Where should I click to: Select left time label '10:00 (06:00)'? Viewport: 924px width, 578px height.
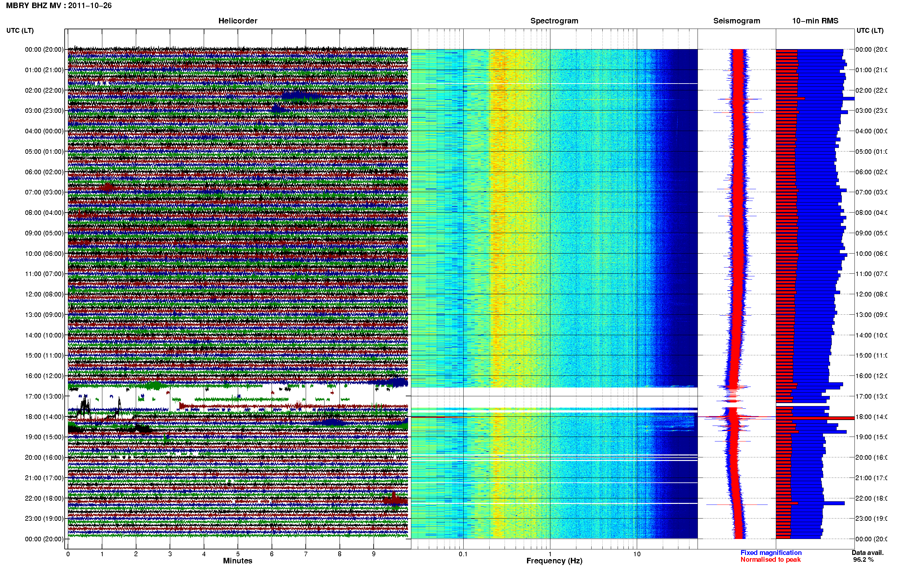[44, 254]
